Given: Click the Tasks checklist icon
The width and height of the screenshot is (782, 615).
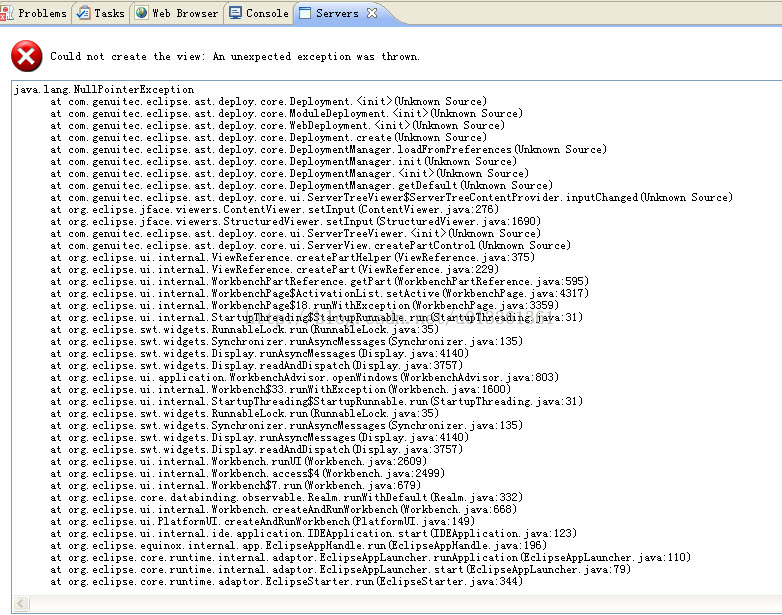Looking at the screenshot, I should click(x=83, y=13).
